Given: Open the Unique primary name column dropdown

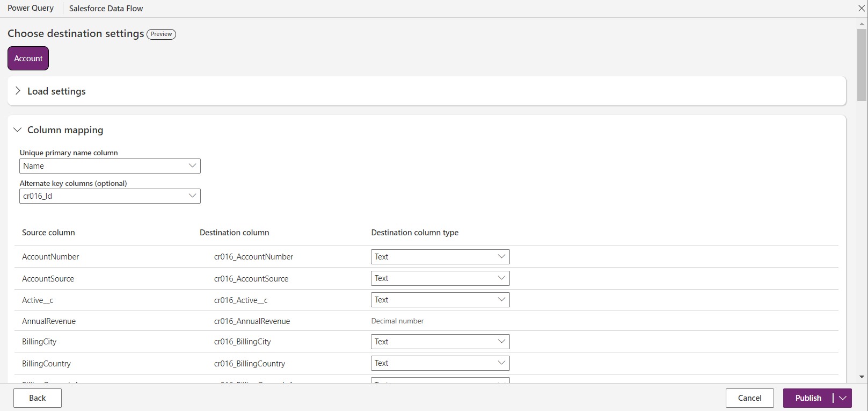Looking at the screenshot, I should pos(110,166).
